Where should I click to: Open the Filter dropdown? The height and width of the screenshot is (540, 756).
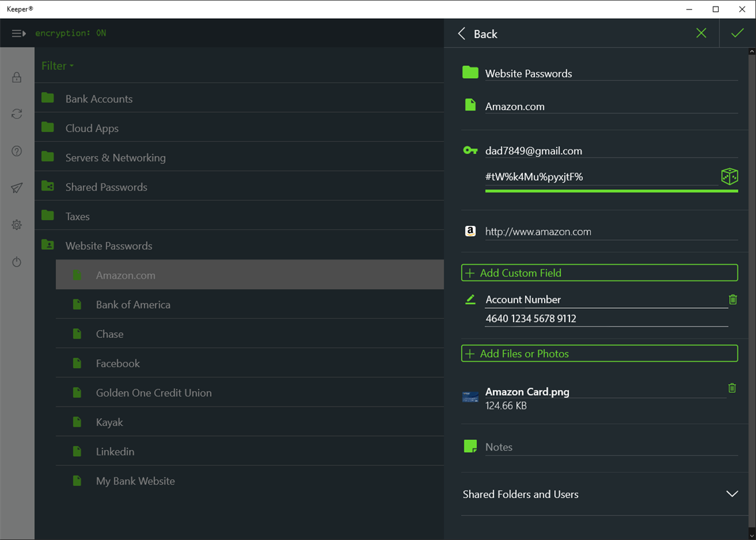[58, 66]
